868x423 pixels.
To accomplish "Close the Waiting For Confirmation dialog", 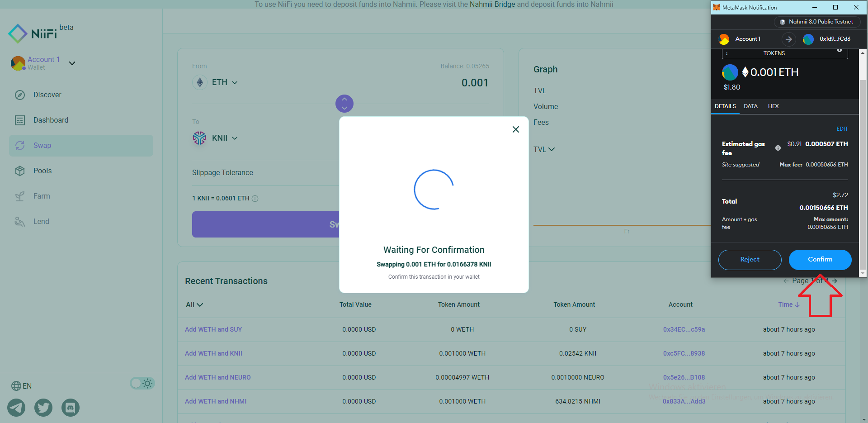I will pos(515,129).
